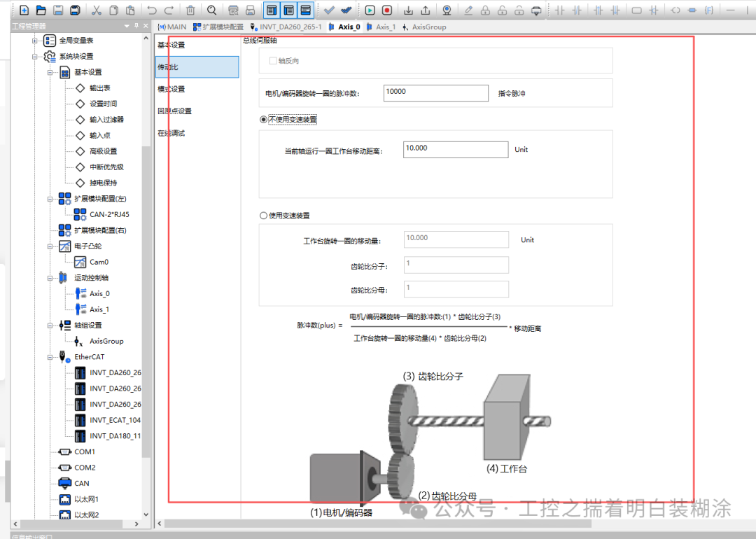Click the Print icon in the toolbar
The image size is (756, 539).
click(x=250, y=10)
